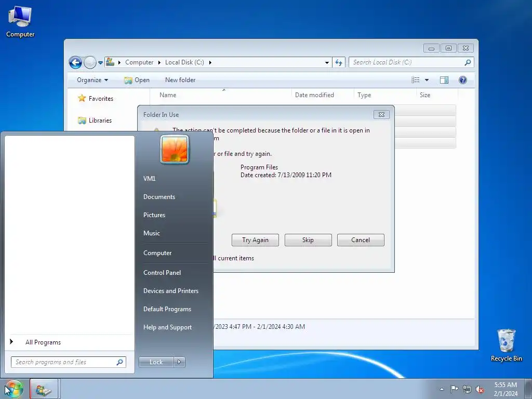The height and width of the screenshot is (399, 532).
Task: Expand the address bar history dropdown
Action: 327,63
